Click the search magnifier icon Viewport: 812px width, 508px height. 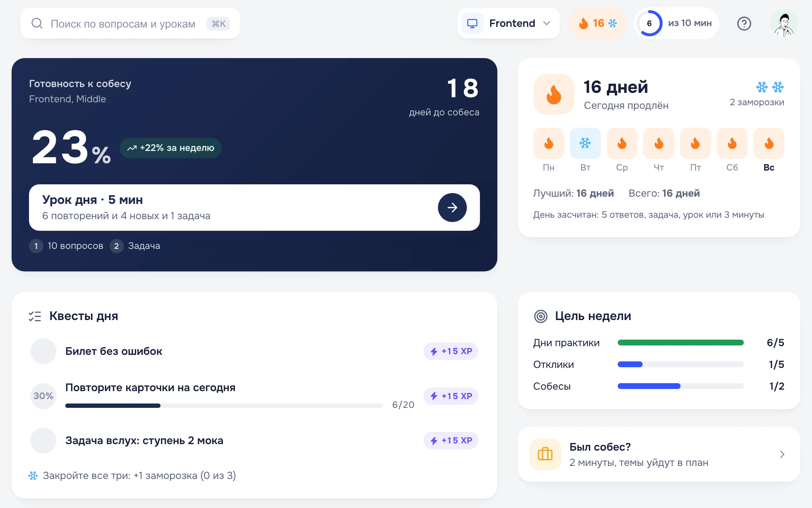[37, 24]
